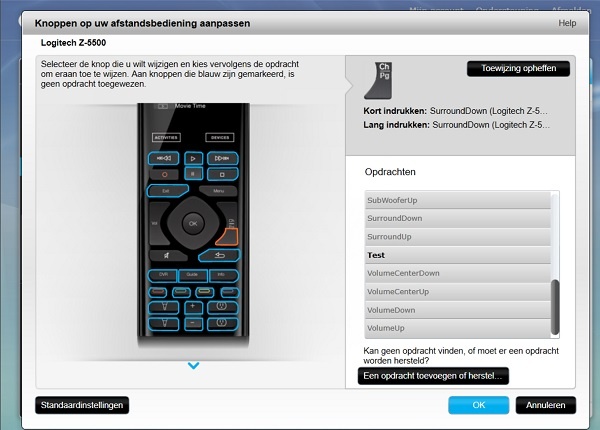This screenshot has width=600, height=430.
Task: Click the commands list scrollbar thumb
Action: coord(555,307)
